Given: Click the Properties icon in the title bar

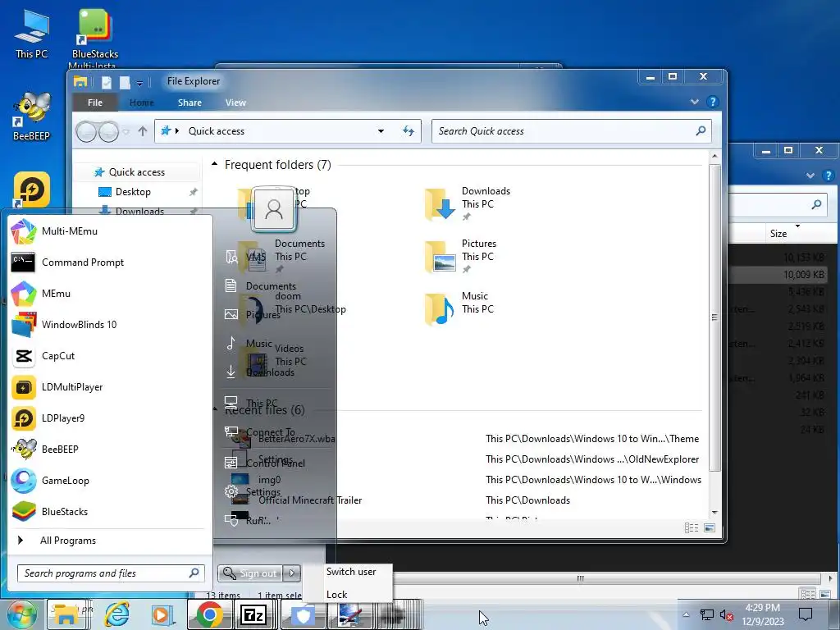Looking at the screenshot, I should point(107,82).
